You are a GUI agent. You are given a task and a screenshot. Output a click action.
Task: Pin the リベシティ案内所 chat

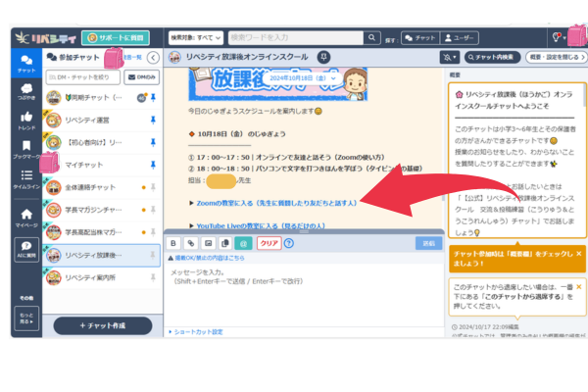click(x=153, y=278)
